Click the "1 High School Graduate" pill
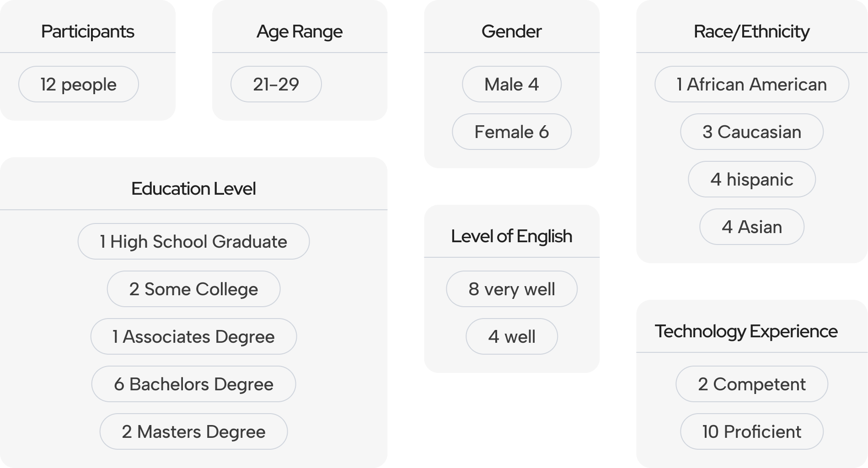 (x=193, y=242)
